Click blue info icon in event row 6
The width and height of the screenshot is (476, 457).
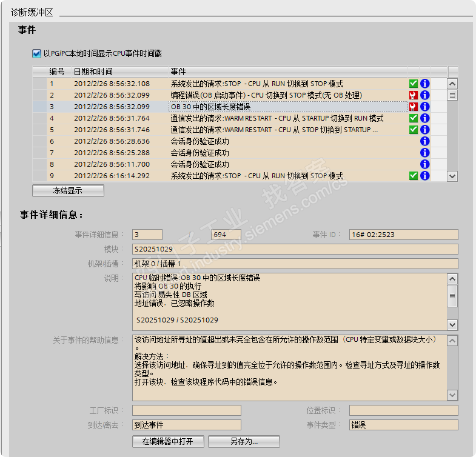coord(424,141)
